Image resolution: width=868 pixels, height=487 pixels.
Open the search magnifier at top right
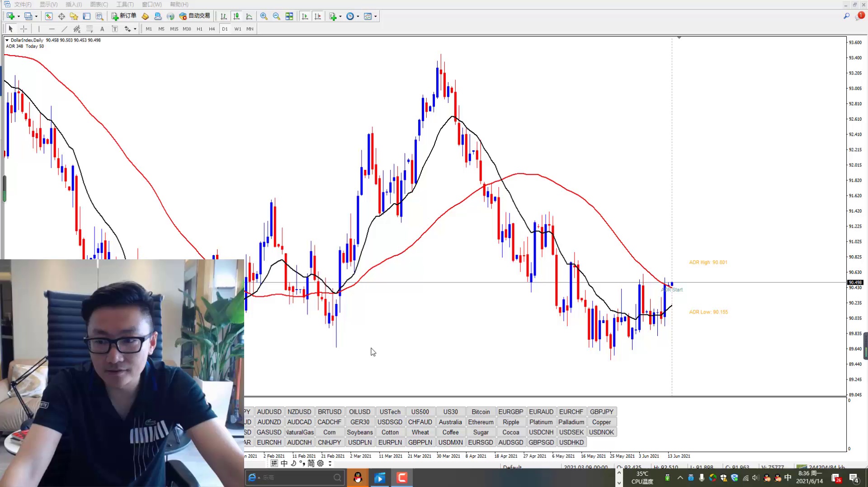tap(846, 16)
